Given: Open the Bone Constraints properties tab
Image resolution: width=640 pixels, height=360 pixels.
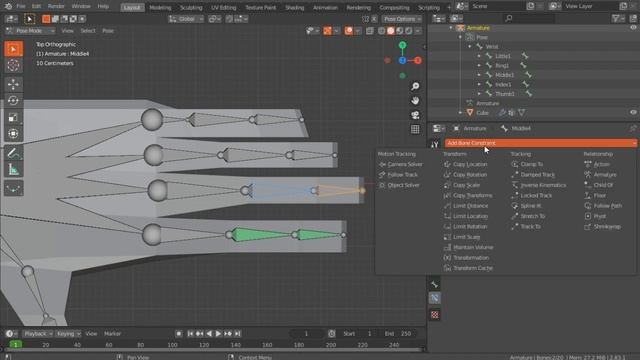Looking at the screenshot, I should click(x=435, y=298).
